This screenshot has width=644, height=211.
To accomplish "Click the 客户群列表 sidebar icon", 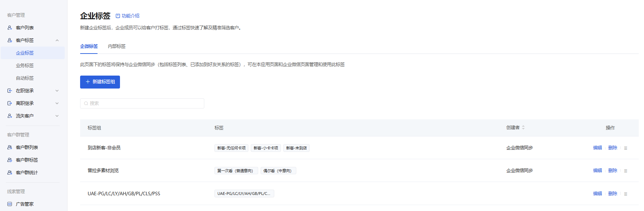I will [x=10, y=147].
